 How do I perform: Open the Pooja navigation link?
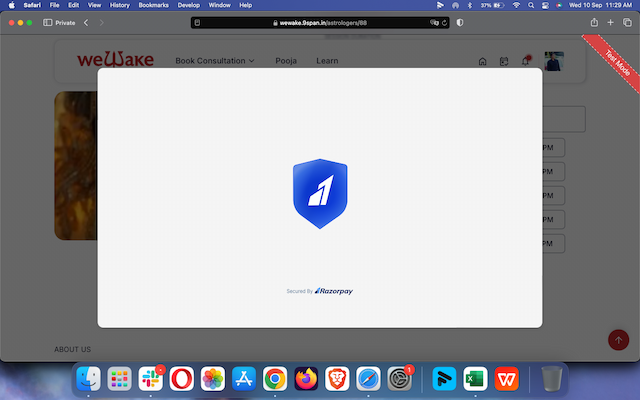click(286, 61)
